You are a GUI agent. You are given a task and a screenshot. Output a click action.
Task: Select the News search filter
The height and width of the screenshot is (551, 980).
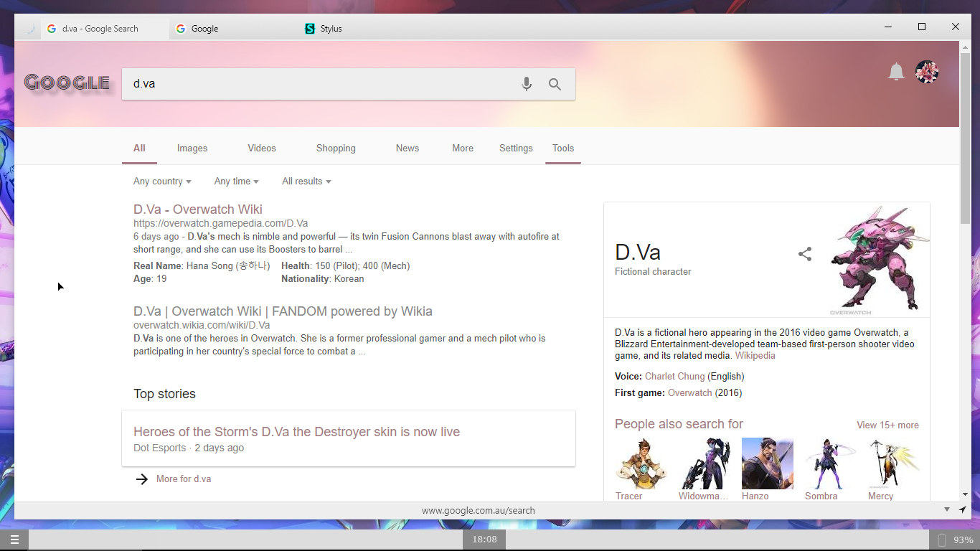click(407, 148)
